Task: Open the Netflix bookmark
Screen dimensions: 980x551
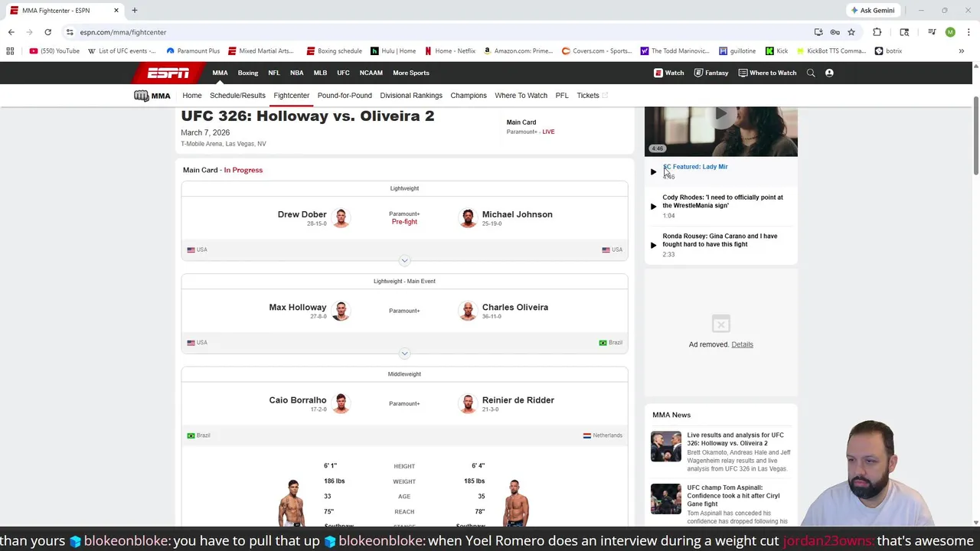Action: (x=449, y=51)
